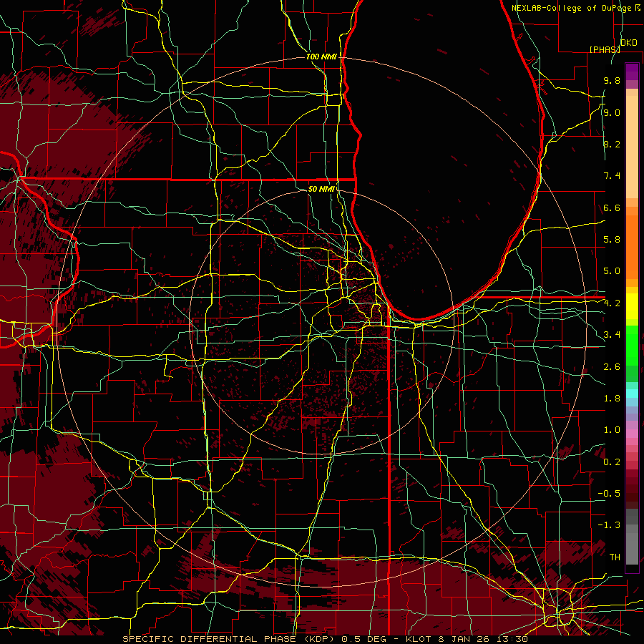Click the Specific Differential Phase title caption

(325, 639)
